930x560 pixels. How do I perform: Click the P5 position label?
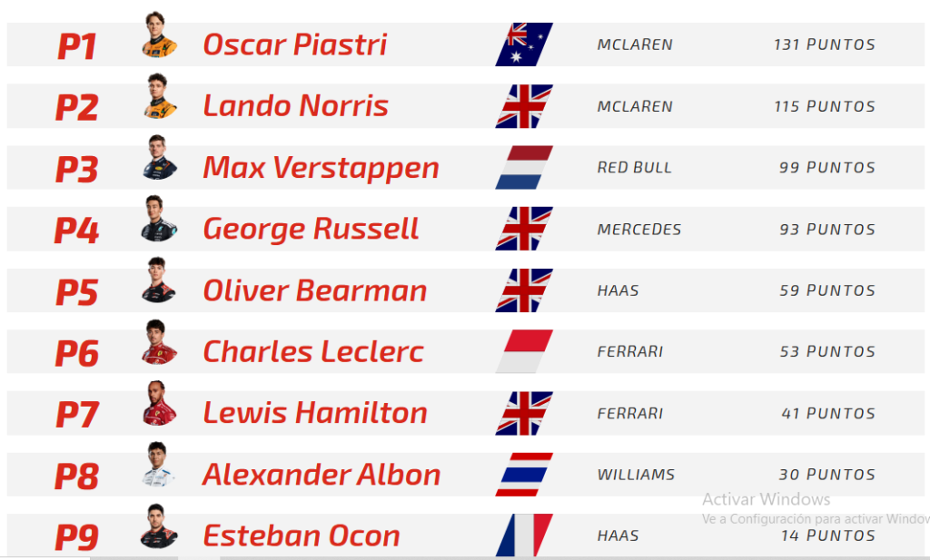76,292
